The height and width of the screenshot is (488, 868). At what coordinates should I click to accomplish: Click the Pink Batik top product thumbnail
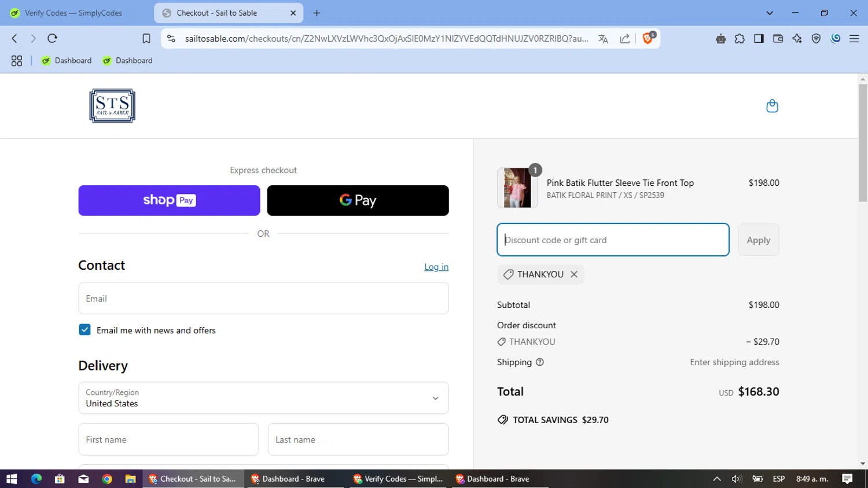pos(517,188)
